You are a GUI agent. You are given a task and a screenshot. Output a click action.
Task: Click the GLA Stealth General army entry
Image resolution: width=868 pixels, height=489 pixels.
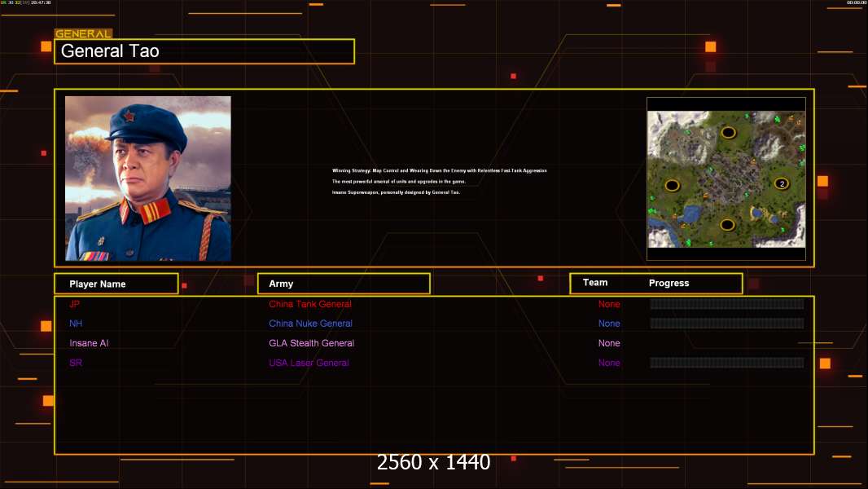click(312, 343)
